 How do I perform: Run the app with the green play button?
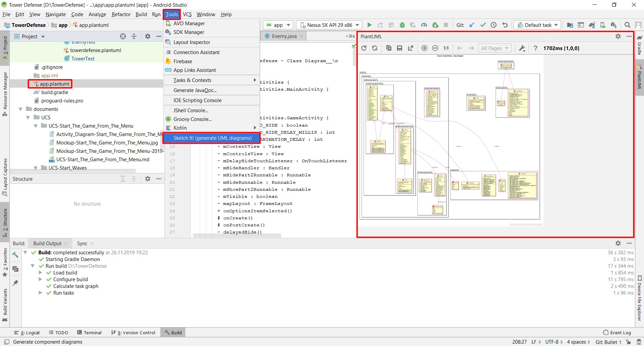click(369, 25)
